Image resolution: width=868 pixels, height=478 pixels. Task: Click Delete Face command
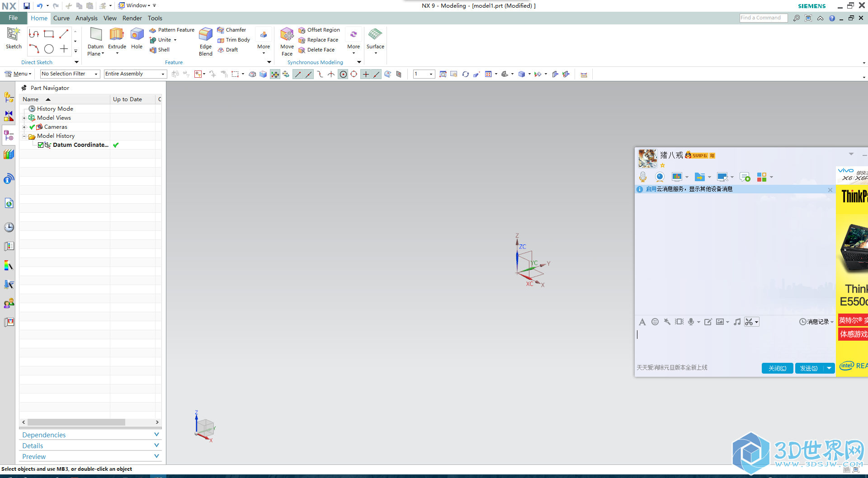tap(316, 50)
